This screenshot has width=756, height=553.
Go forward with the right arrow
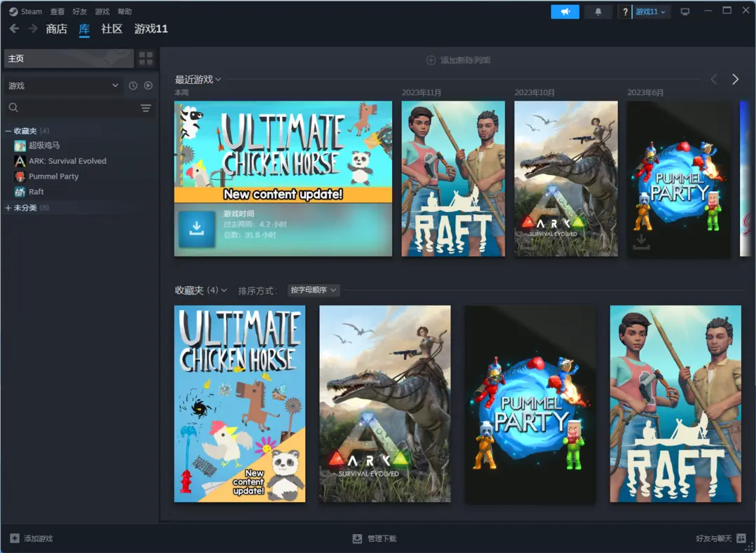(x=33, y=29)
